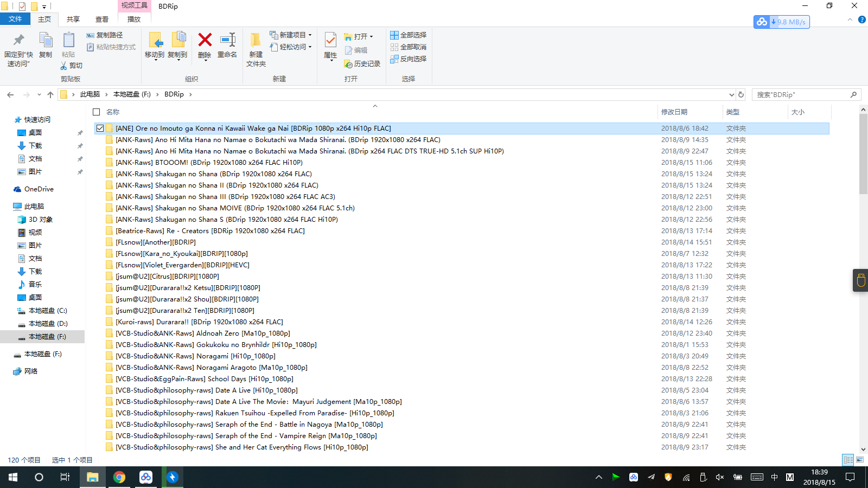Viewport: 868px width, 488px height.
Task: Switch to the Share ribbon tab
Action: click(73, 19)
